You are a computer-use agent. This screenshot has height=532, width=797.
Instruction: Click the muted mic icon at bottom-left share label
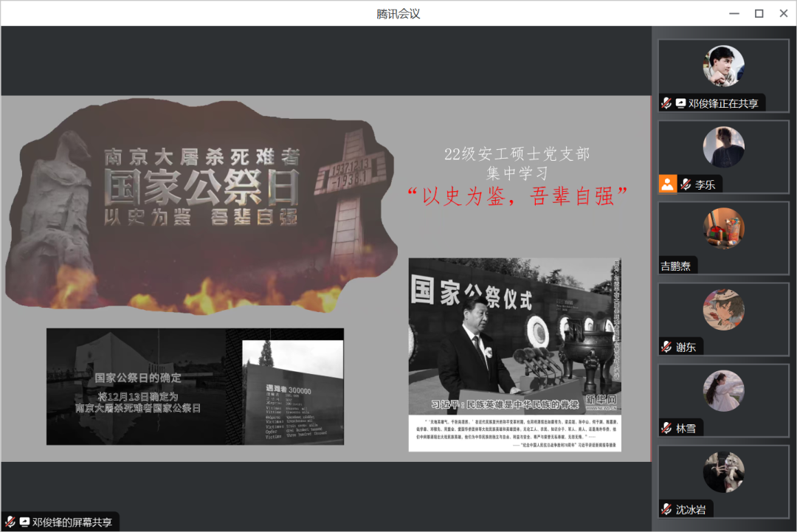click(x=10, y=522)
